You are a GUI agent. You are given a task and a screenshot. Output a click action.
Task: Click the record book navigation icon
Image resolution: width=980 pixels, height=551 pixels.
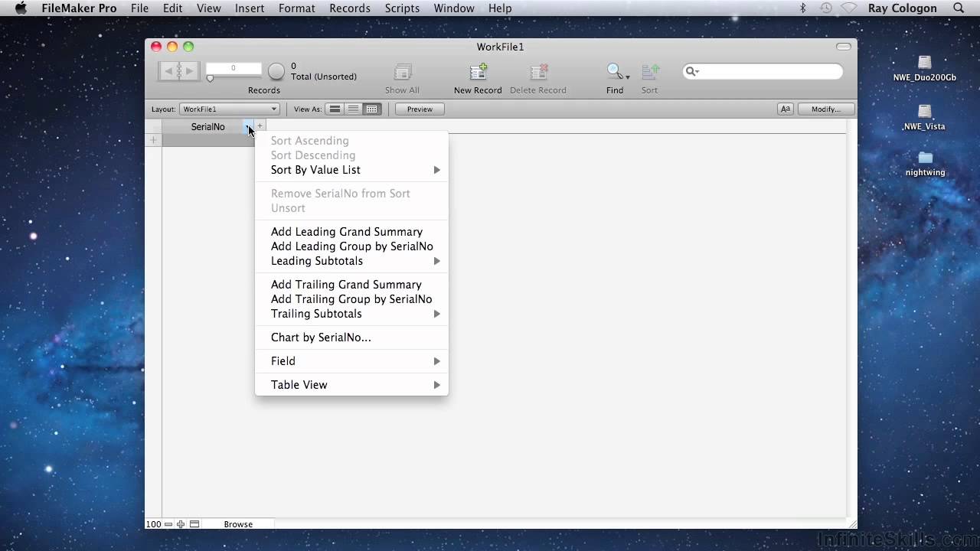click(179, 71)
